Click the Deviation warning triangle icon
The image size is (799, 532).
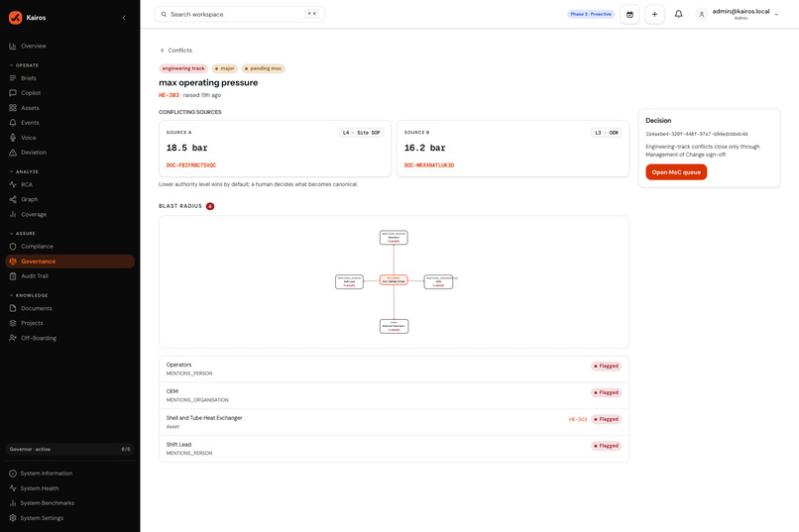pyautogui.click(x=13, y=153)
